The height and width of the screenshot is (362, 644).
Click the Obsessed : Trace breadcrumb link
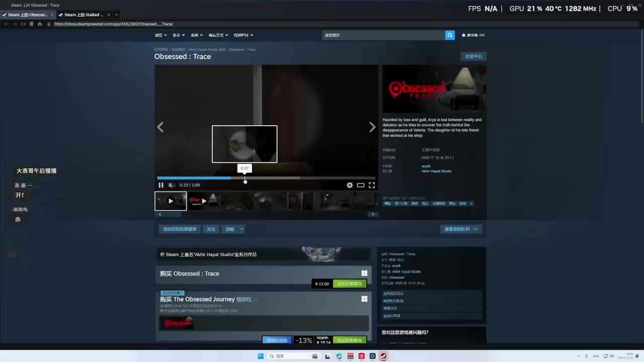point(242,49)
